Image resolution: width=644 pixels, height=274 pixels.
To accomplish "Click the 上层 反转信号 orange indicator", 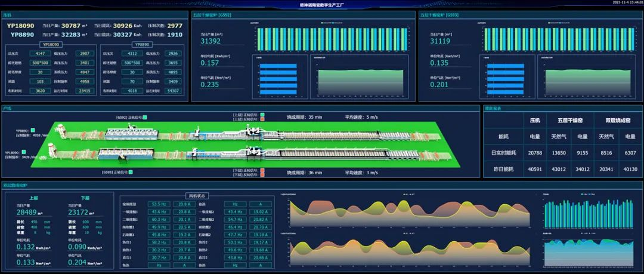I will coord(262,119).
